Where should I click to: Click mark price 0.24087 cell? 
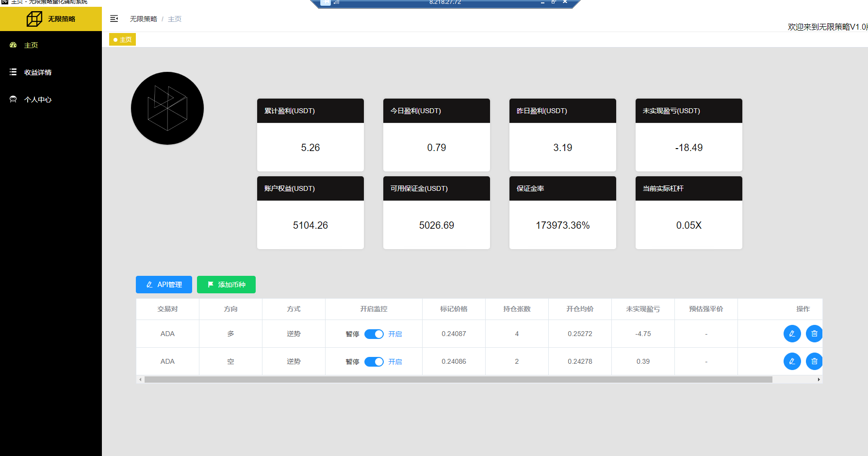pyautogui.click(x=454, y=334)
